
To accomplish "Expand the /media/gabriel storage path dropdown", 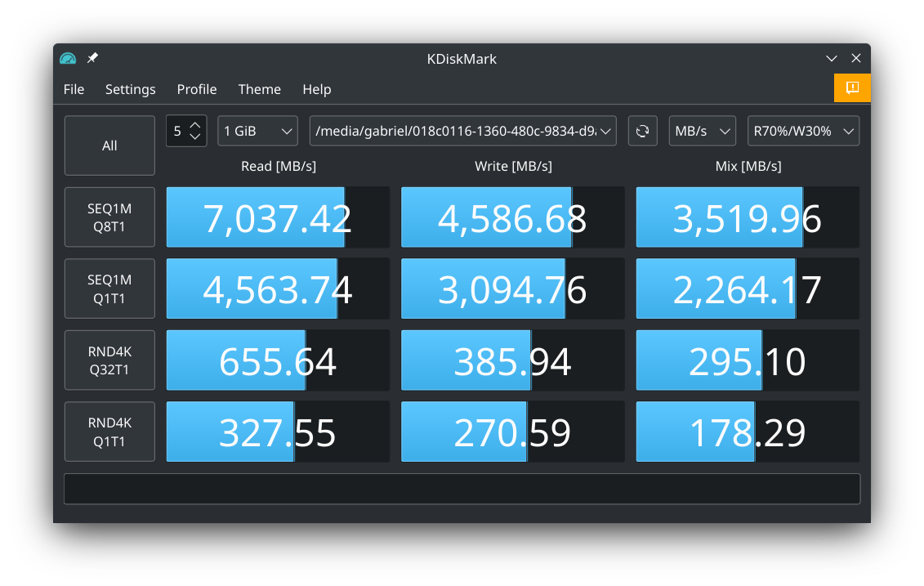I will tap(462, 131).
